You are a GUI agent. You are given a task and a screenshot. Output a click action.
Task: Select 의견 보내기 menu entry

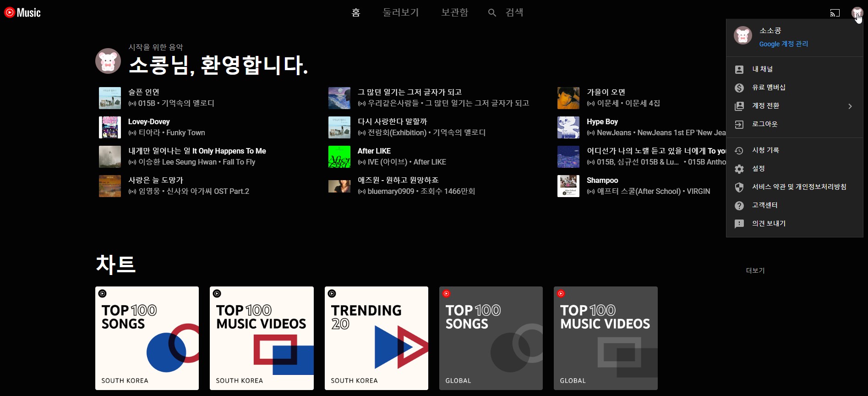(x=795, y=224)
